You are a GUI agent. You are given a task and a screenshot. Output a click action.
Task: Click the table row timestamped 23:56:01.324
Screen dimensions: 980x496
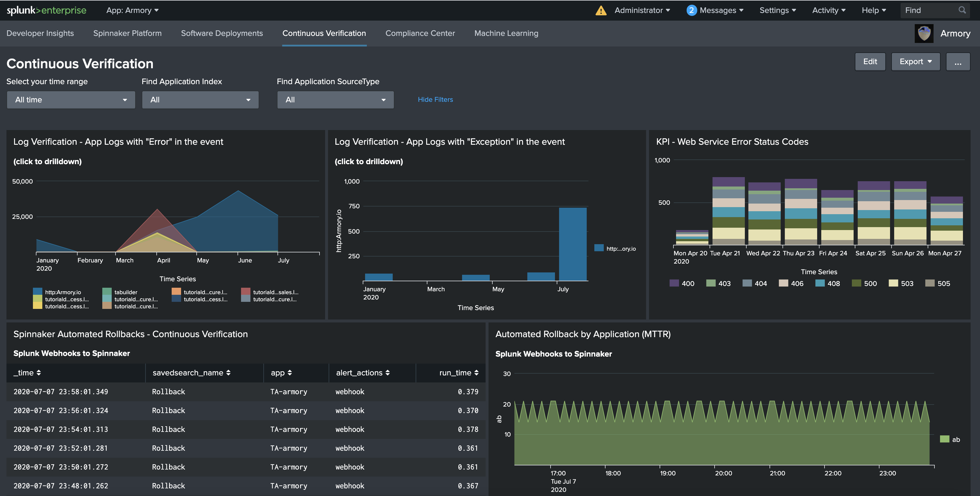click(x=246, y=410)
